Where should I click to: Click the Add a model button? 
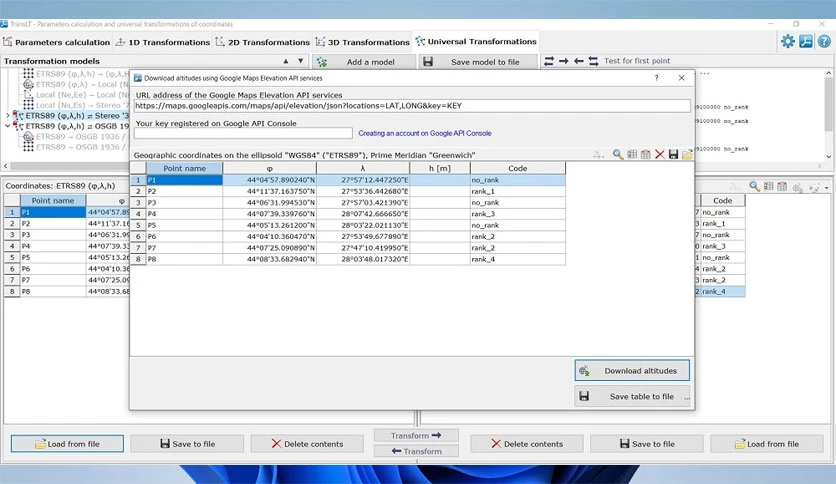[364, 62]
